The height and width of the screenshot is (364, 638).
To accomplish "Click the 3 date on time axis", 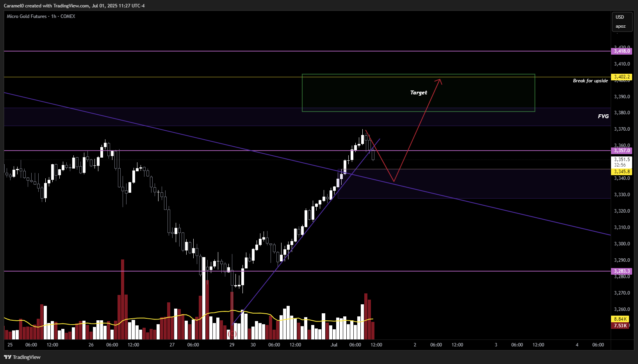I will coord(496,345).
